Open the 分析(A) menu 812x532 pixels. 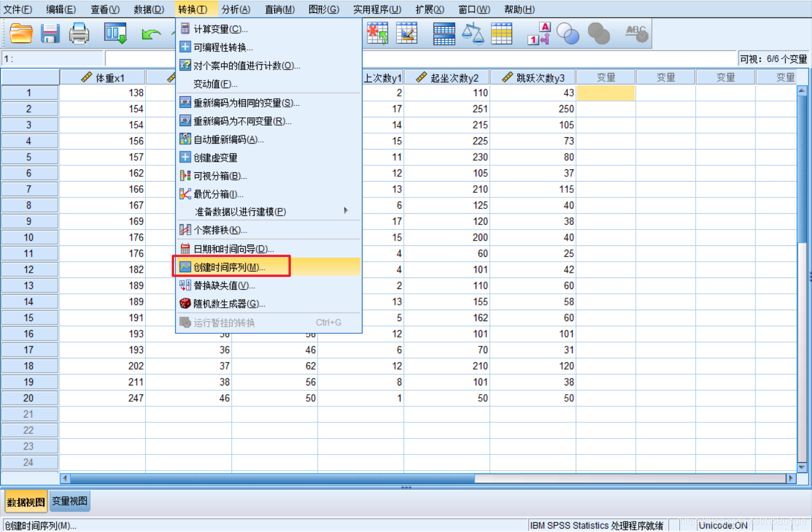[236, 9]
